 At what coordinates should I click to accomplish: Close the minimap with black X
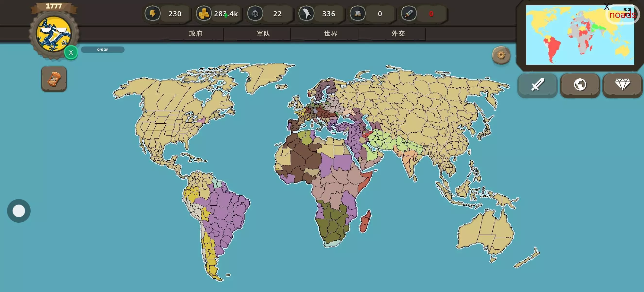click(x=607, y=7)
